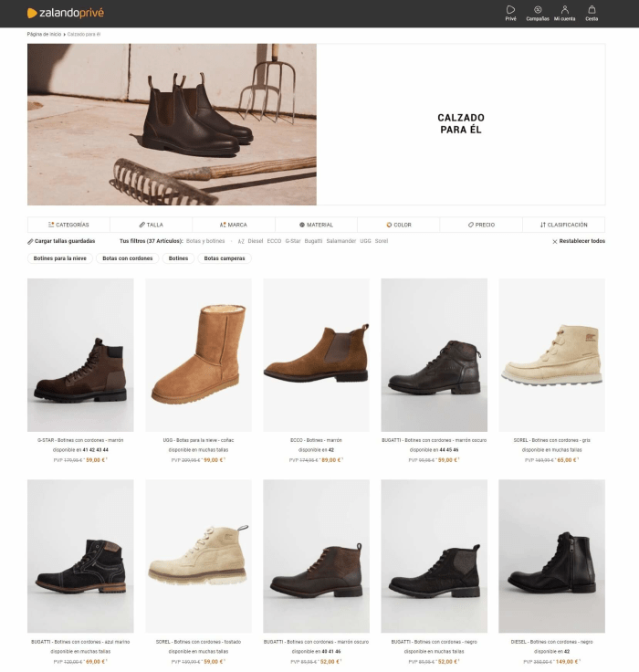Click the 69,00 € price of Bugatti azul marino

click(x=96, y=662)
